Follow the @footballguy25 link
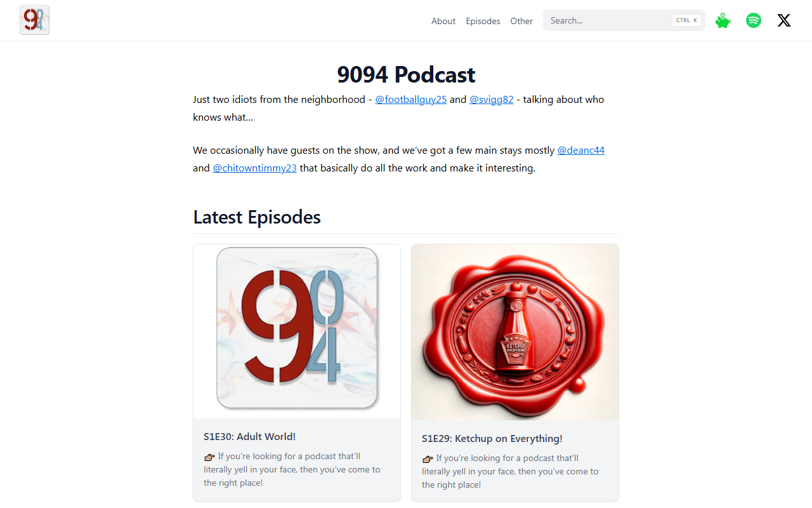 tap(411, 100)
